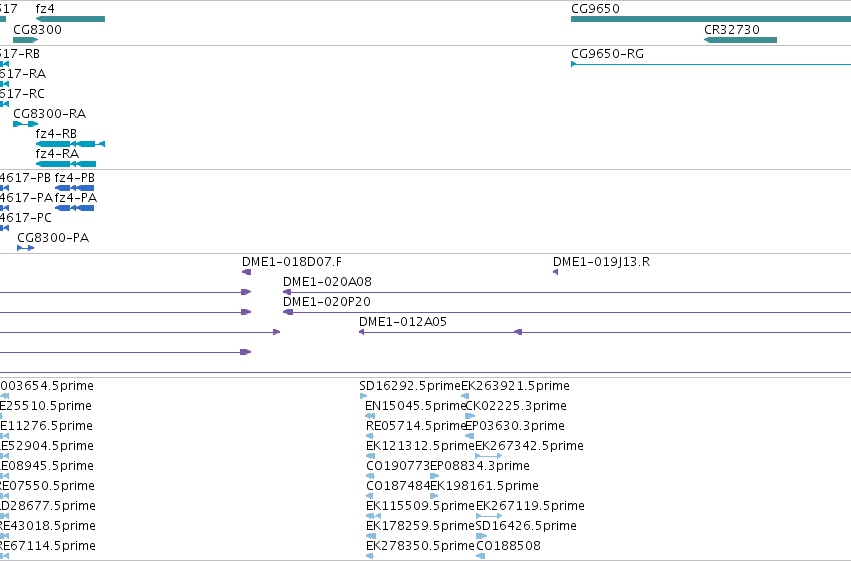Select the fz4-RA transcript glyph
This screenshot has width=851, height=561.
point(66,164)
